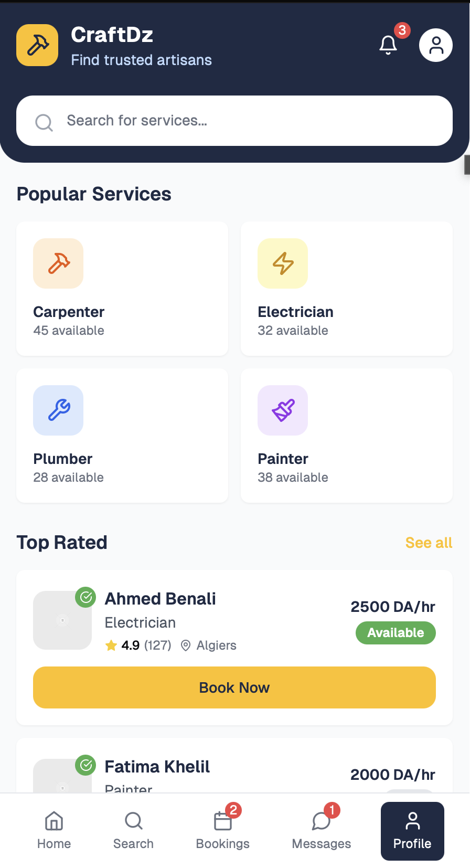
Task: Select the Painter paintbrush icon
Action: (283, 410)
